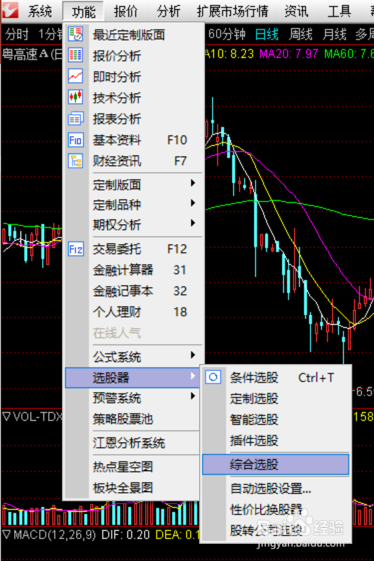Open the 扩展市场行情 menu

[232, 11]
